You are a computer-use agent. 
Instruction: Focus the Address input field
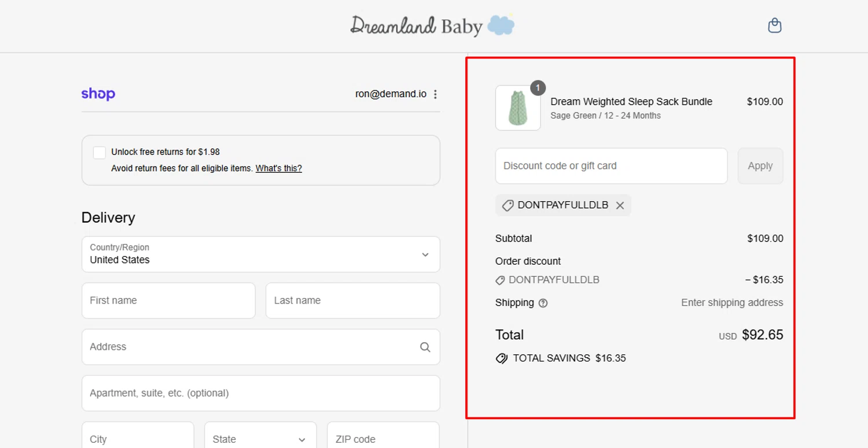tap(261, 347)
